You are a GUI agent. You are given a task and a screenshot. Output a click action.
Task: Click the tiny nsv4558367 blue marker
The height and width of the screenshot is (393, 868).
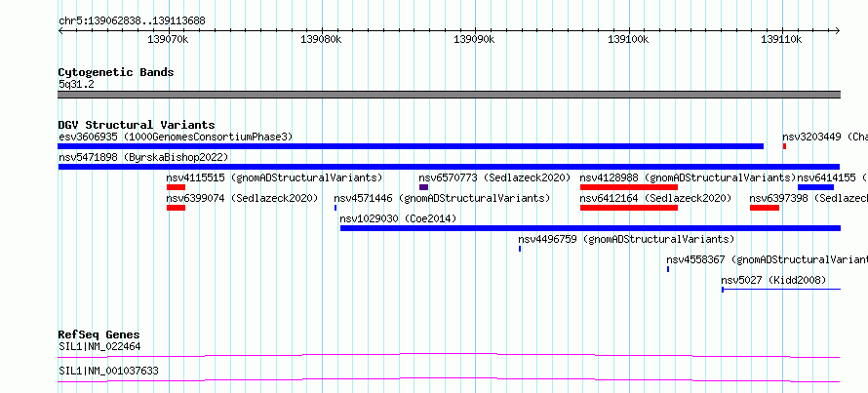(668, 269)
